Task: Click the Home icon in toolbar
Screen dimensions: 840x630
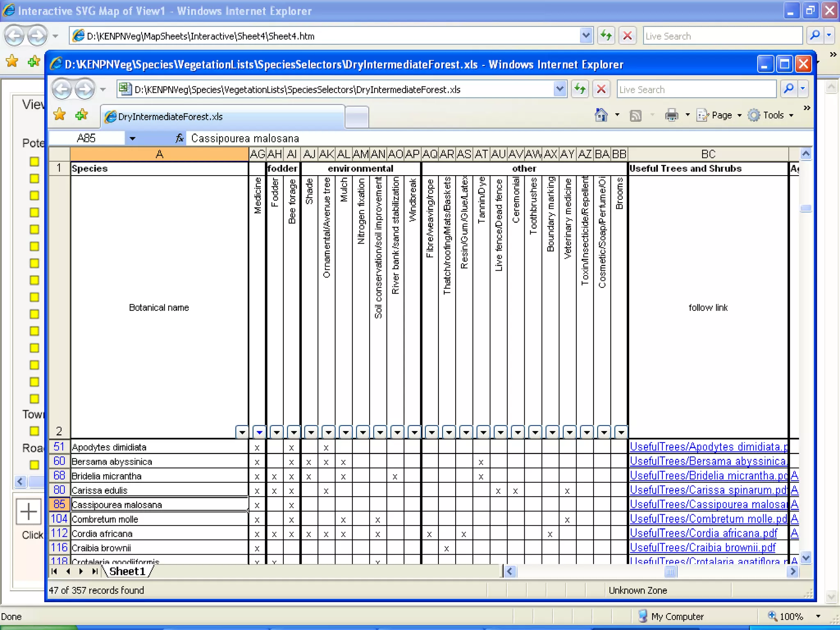Action: click(x=601, y=115)
